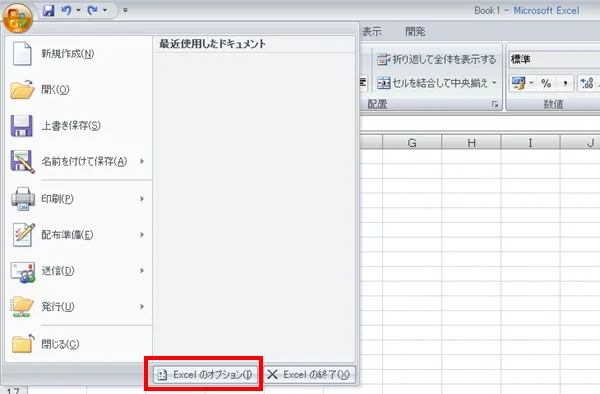Select column J header
Viewport: 600px width, 394px height.
580,143
